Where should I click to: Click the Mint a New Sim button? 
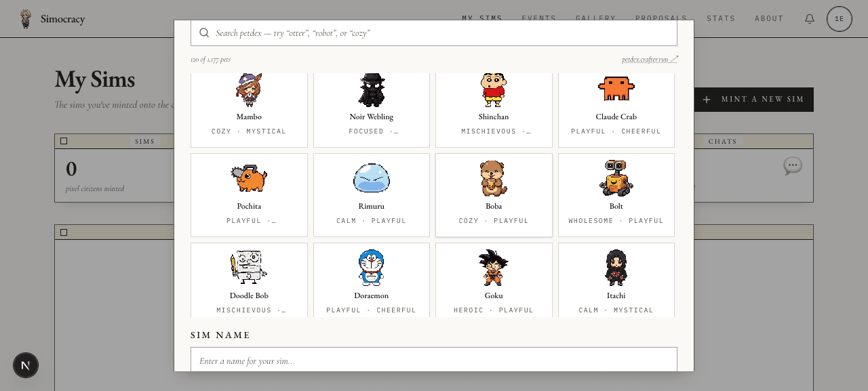(753, 100)
